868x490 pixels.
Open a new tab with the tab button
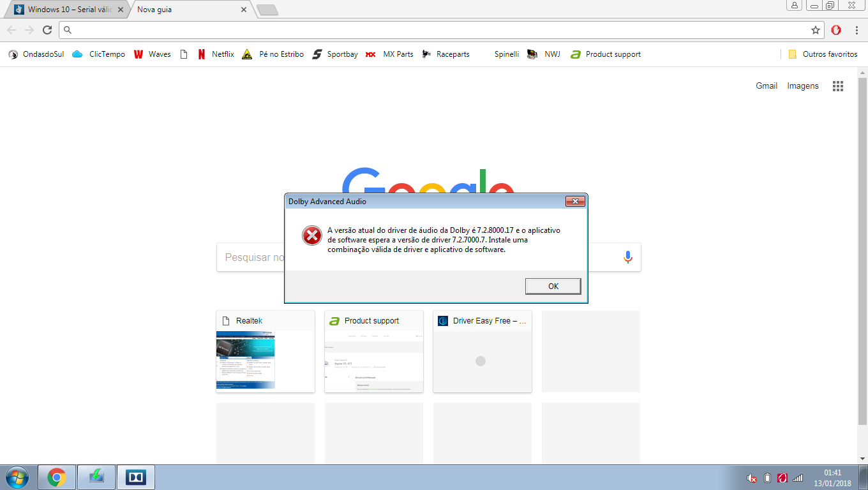pos(267,10)
